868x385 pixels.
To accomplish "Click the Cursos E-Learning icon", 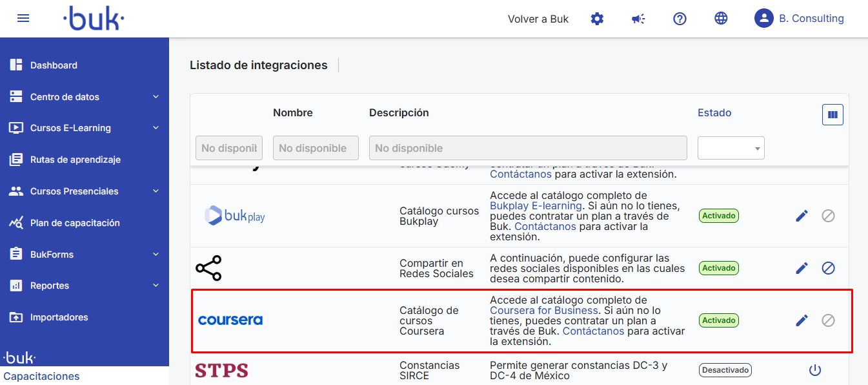I will (x=16, y=128).
